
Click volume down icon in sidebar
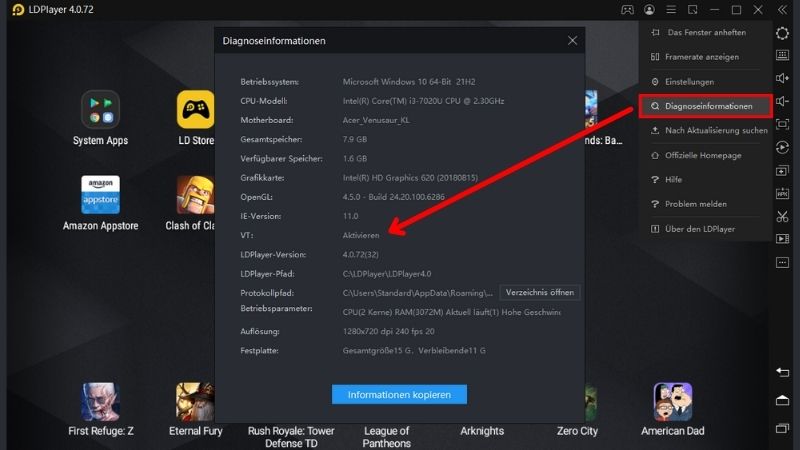tap(782, 101)
